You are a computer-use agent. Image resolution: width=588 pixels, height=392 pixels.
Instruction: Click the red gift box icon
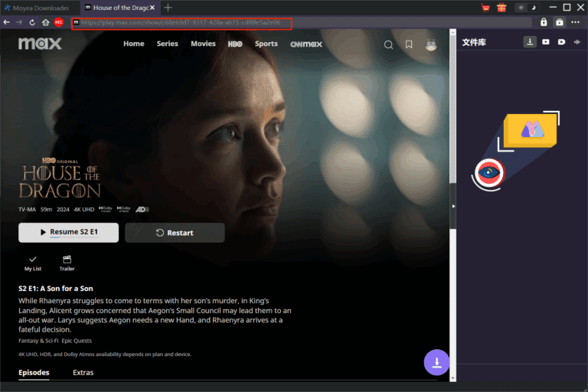click(501, 8)
